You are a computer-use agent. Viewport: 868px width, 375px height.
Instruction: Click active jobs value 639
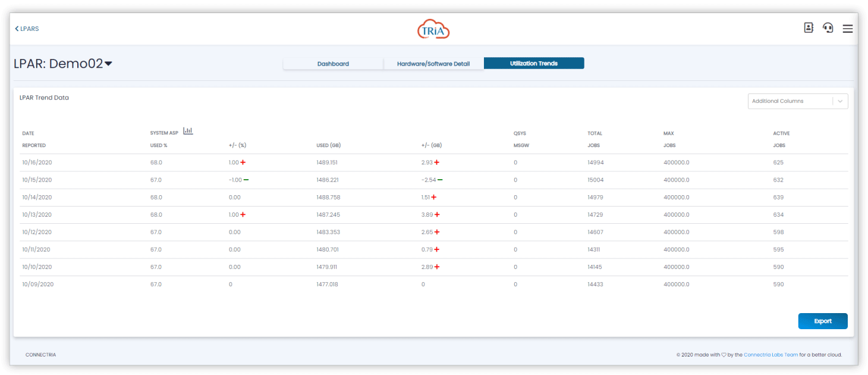tap(778, 197)
